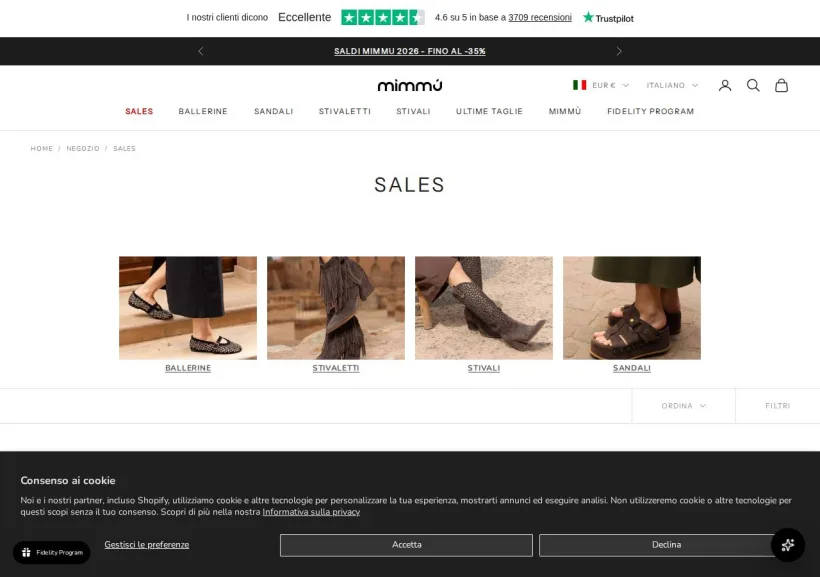
Task: Go to previous announcement with left arrow
Action: click(x=201, y=51)
